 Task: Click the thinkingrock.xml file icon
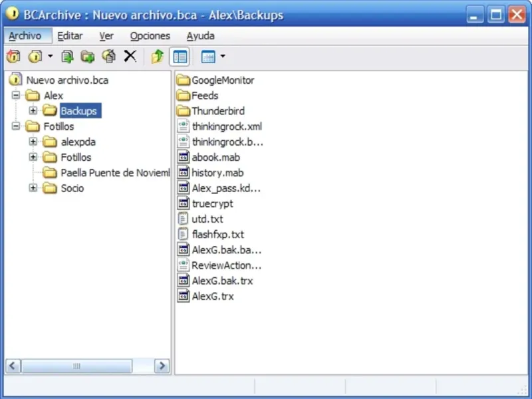[184, 126]
